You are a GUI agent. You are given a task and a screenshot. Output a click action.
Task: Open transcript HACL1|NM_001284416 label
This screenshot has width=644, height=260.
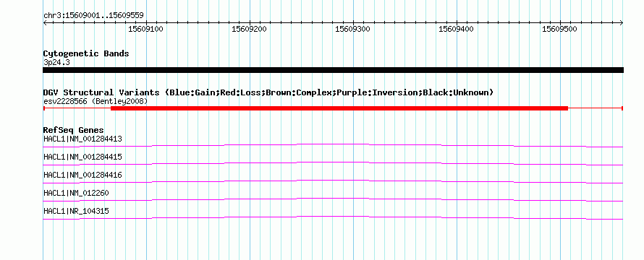82,175
